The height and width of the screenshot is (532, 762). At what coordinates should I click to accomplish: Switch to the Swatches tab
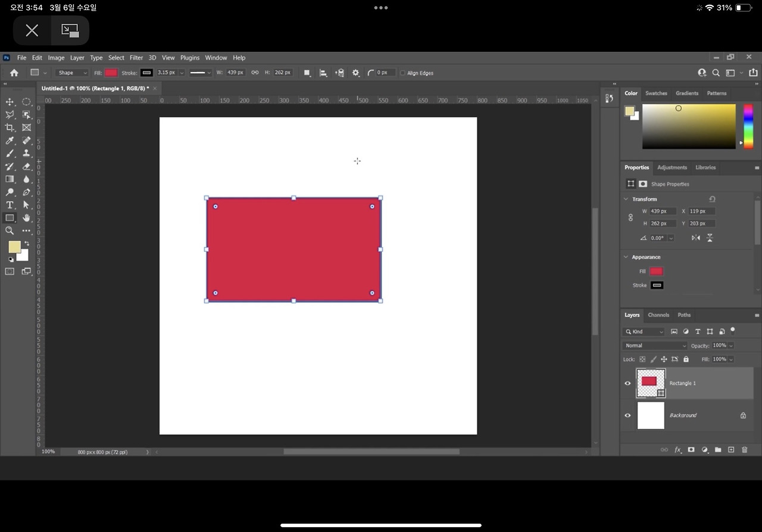(656, 93)
